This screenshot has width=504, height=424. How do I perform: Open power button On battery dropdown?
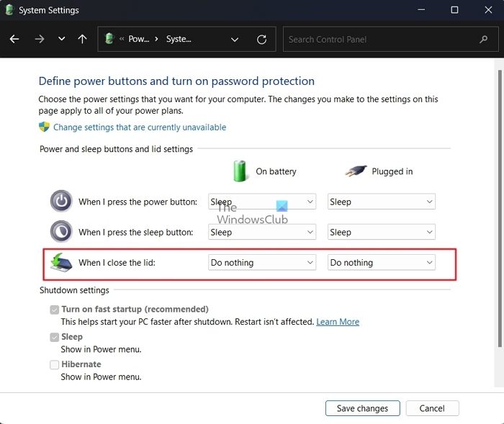(262, 202)
